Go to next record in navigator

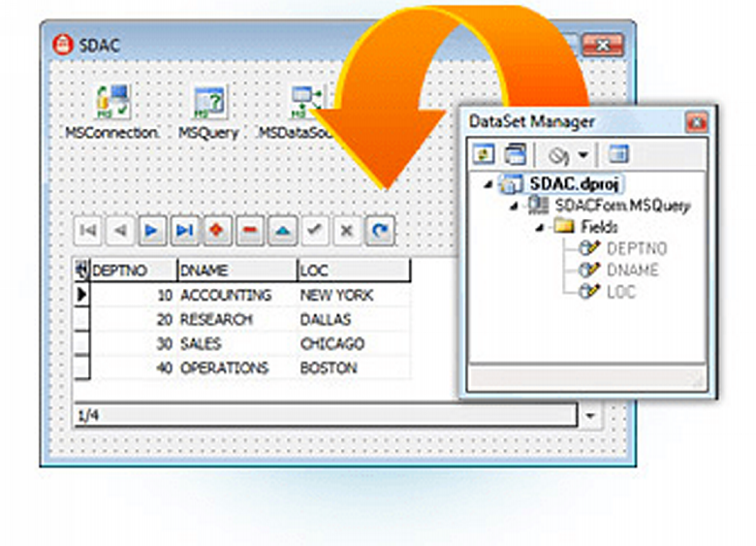pos(152,231)
